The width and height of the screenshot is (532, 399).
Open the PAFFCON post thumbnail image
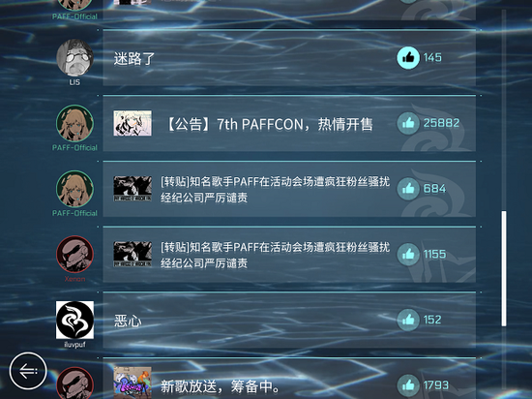[x=133, y=123]
